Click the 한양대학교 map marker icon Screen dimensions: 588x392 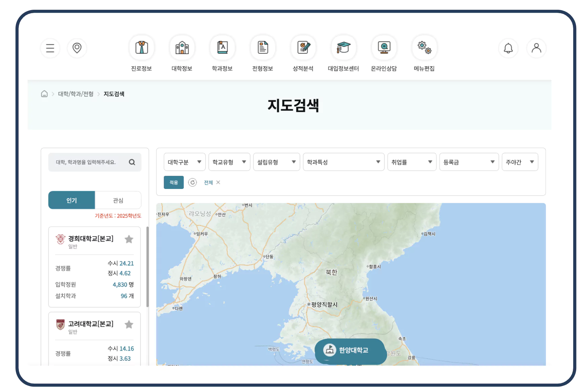click(330, 350)
